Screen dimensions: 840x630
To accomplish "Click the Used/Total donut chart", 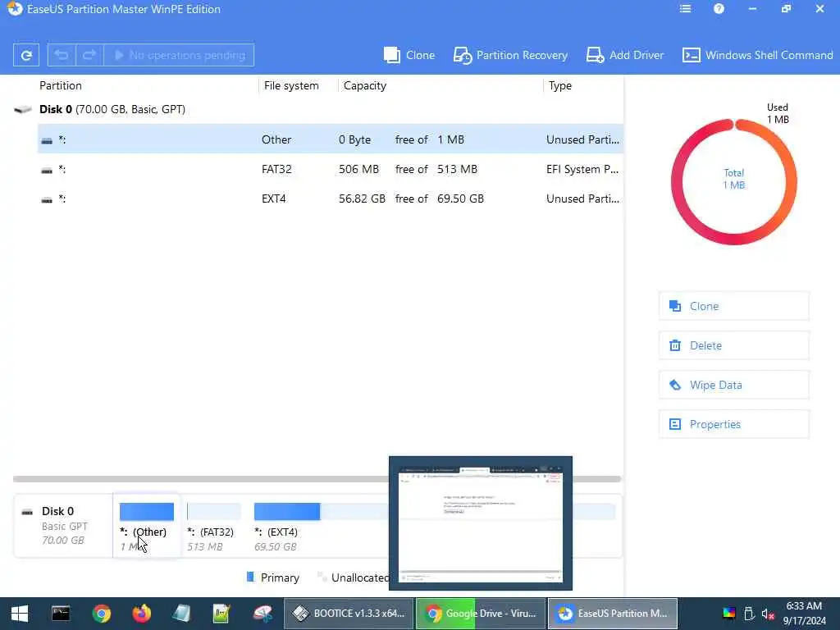I will [734, 181].
